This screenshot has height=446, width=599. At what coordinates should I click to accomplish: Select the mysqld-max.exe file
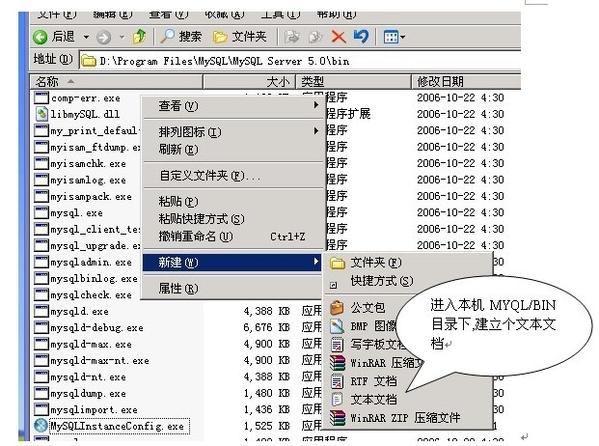point(83,344)
